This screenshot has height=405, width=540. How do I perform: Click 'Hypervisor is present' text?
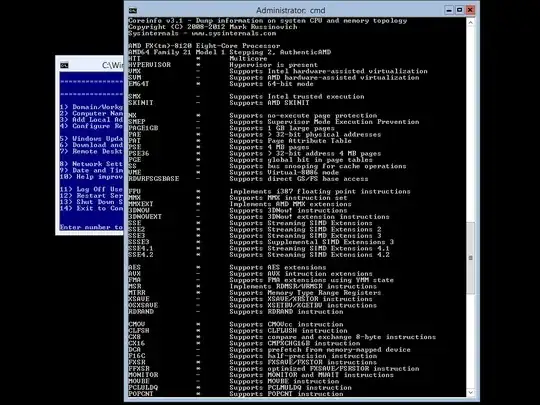tap(273, 65)
